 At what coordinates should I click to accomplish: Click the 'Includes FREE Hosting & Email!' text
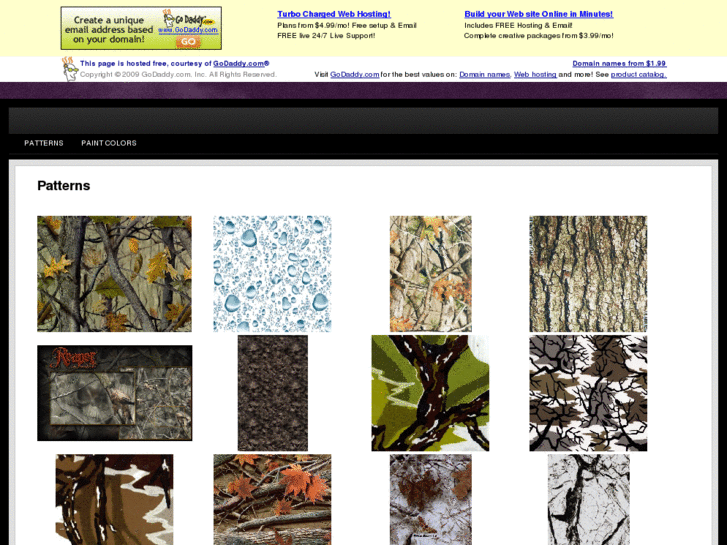pyautogui.click(x=518, y=26)
